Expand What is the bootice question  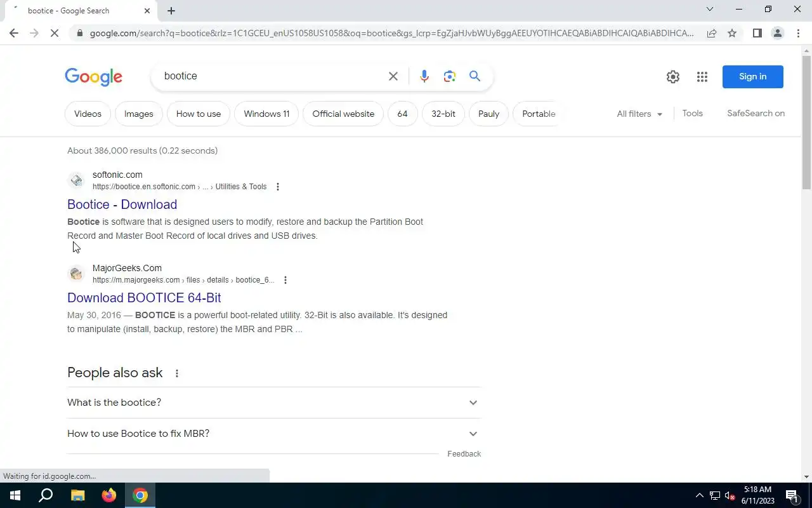pos(274,403)
